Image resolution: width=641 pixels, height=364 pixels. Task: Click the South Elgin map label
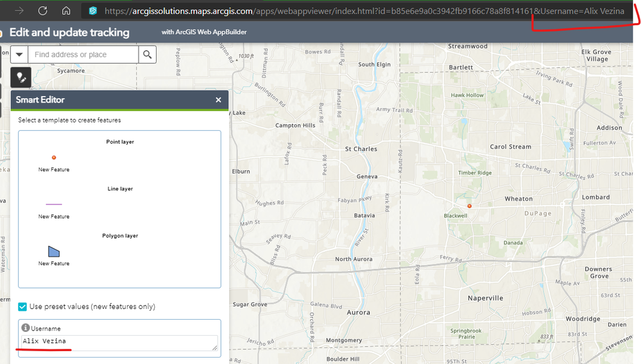pyautogui.click(x=375, y=65)
